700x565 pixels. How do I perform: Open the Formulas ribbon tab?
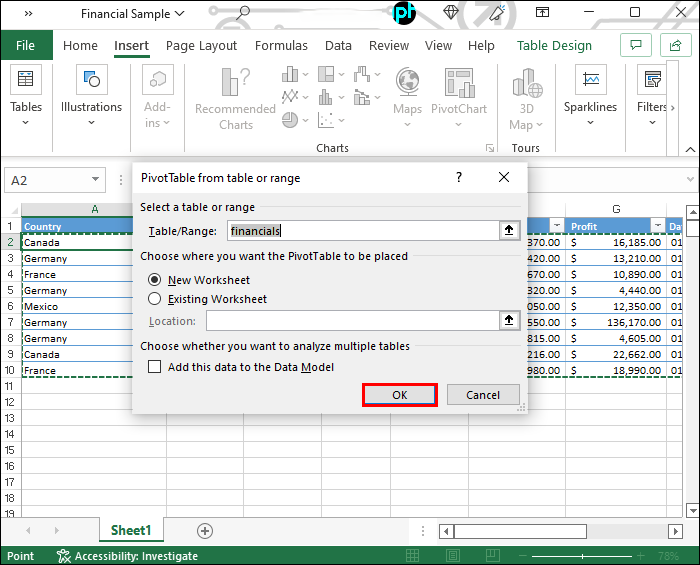pos(281,46)
